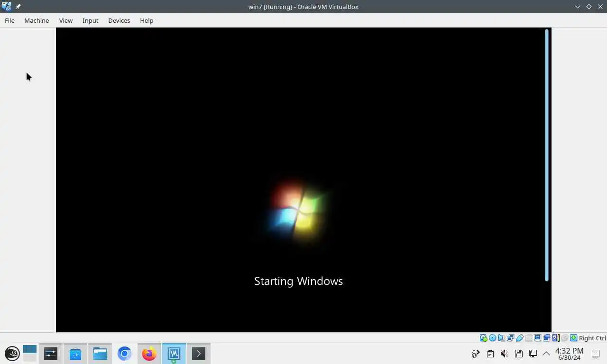
Task: Open the floppy disk tray icon
Action: (x=519, y=354)
